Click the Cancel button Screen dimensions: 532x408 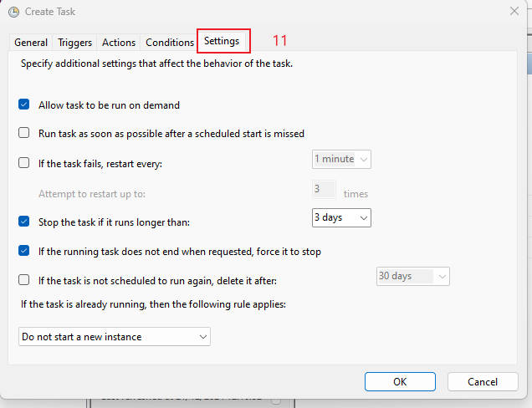pyautogui.click(x=483, y=381)
